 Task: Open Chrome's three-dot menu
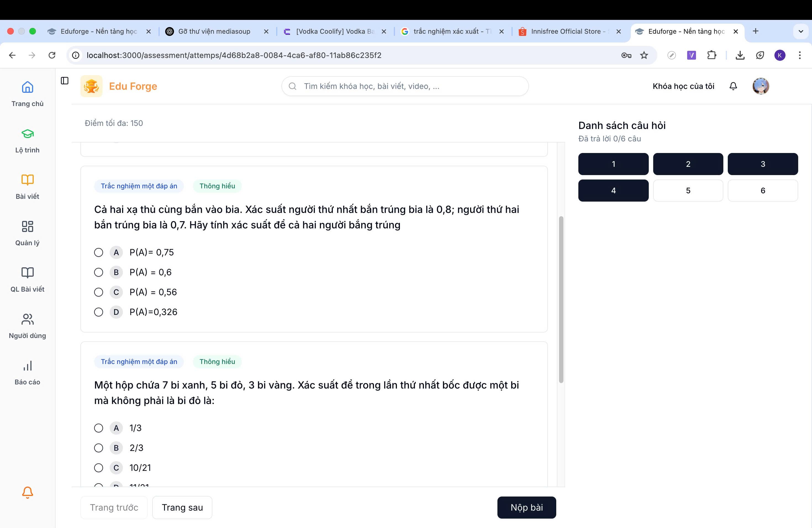click(x=800, y=55)
